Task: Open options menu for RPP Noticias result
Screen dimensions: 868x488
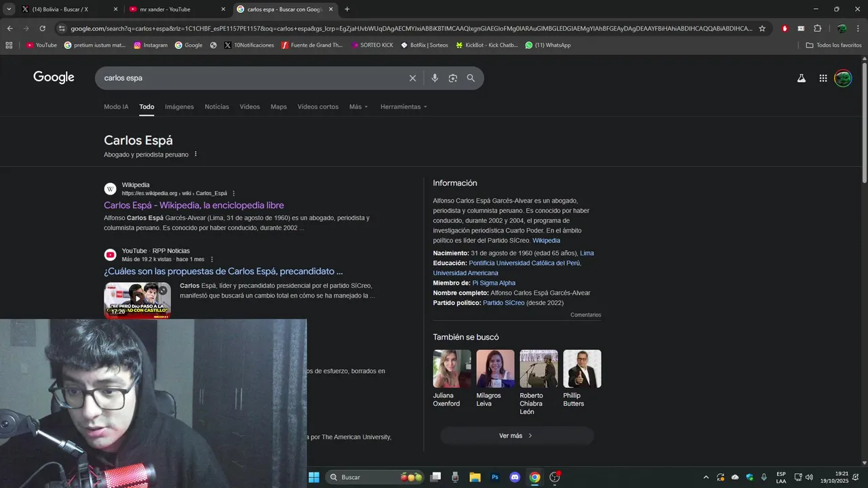Action: coord(212,260)
